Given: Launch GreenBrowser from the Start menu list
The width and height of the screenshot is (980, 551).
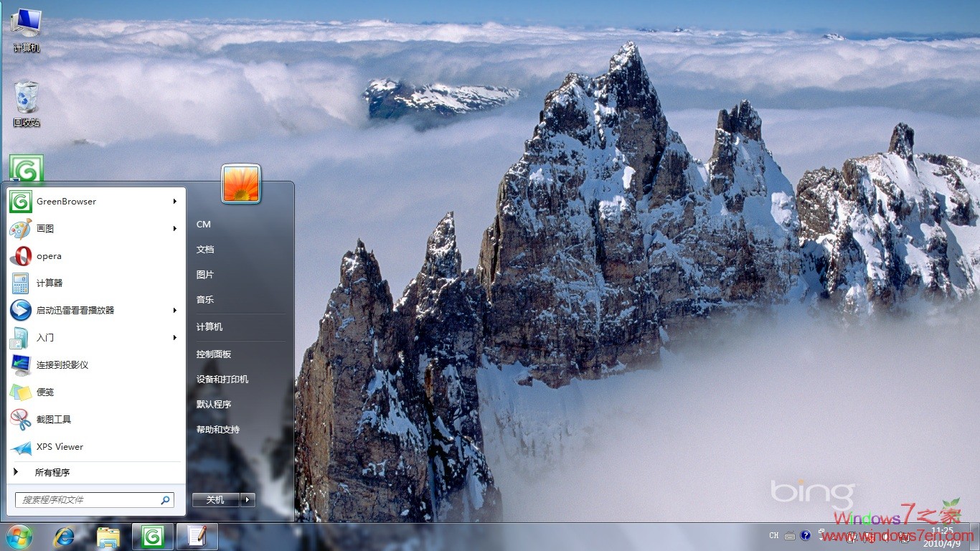Looking at the screenshot, I should [x=95, y=202].
